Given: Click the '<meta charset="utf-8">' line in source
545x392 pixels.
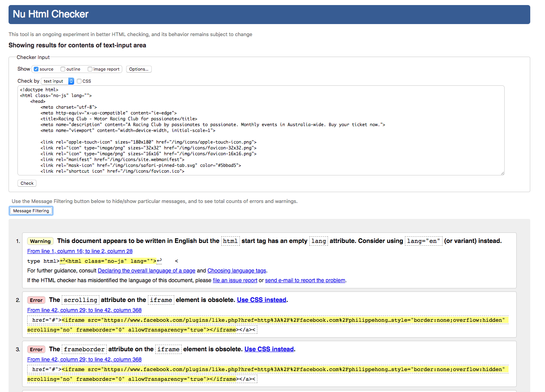Looking at the screenshot, I should point(69,107).
